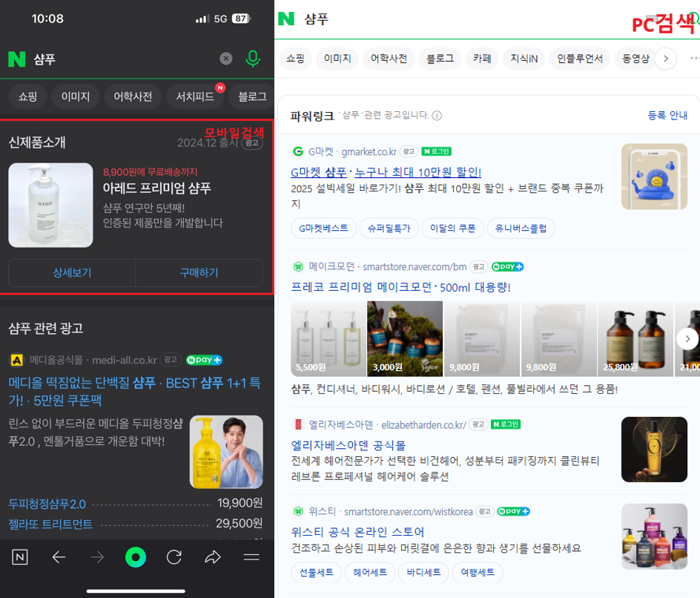Click 헤어세트 sublink chip
Image resolution: width=700 pixels, height=598 pixels.
[369, 572]
